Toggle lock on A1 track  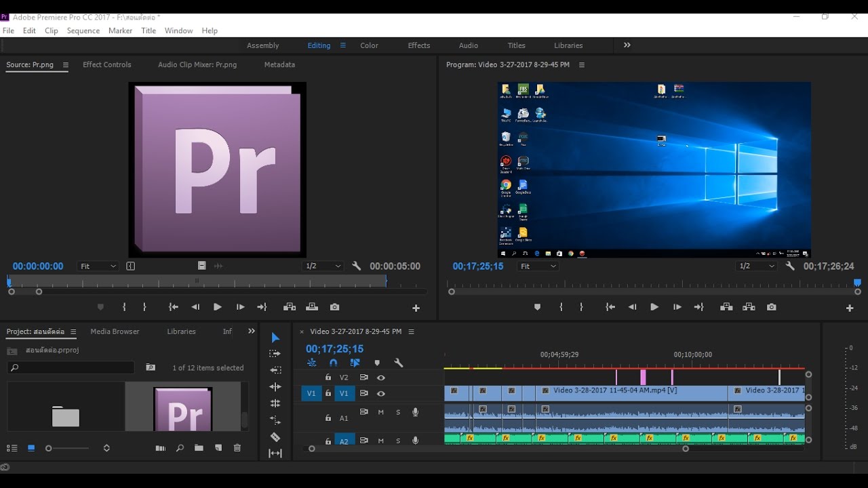pos(328,418)
